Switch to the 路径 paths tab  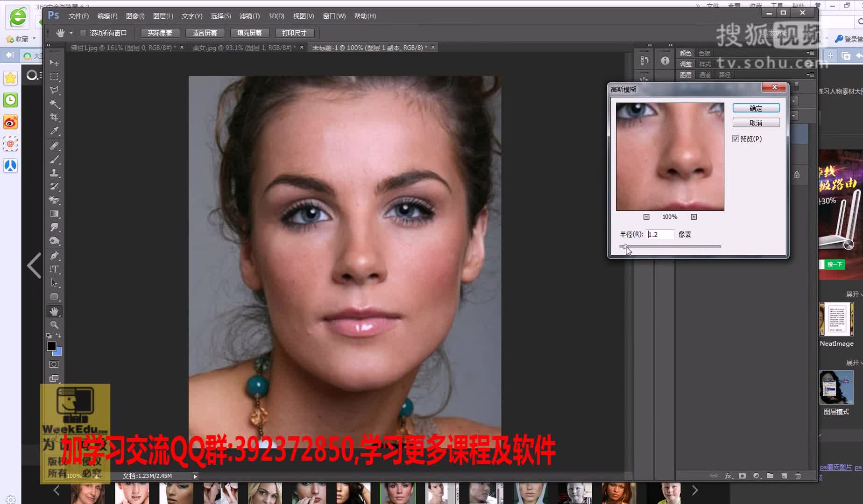[x=725, y=75]
